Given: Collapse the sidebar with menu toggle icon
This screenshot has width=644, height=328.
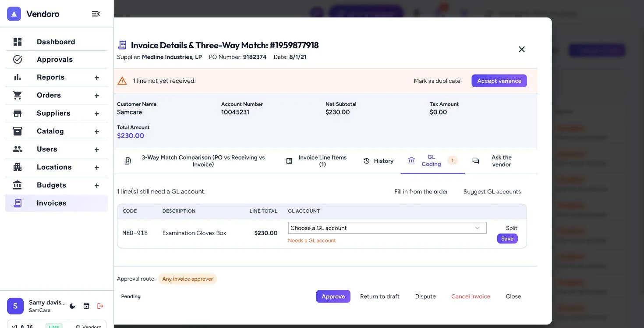Looking at the screenshot, I should 96,14.
